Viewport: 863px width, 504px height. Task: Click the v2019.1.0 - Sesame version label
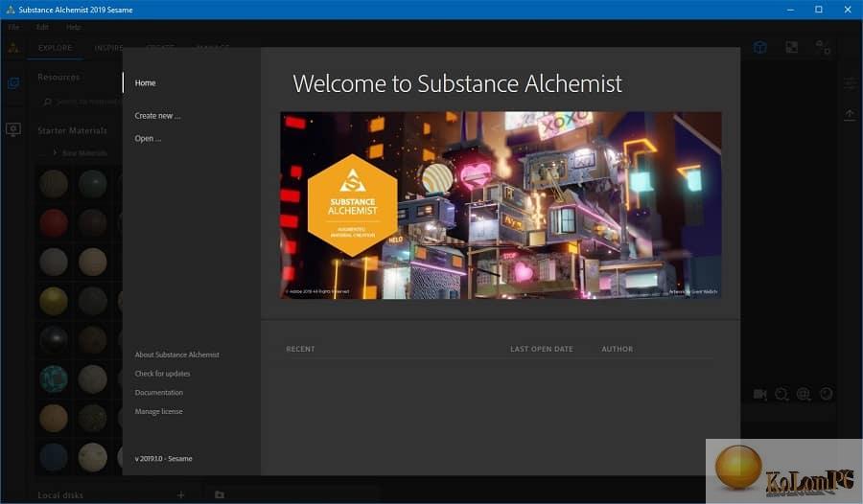click(163, 458)
